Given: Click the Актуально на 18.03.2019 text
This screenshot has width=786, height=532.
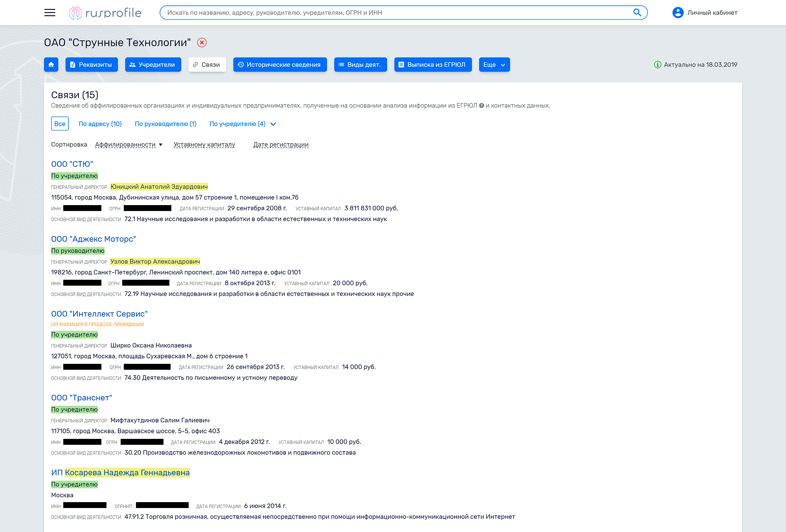Looking at the screenshot, I should point(701,65).
